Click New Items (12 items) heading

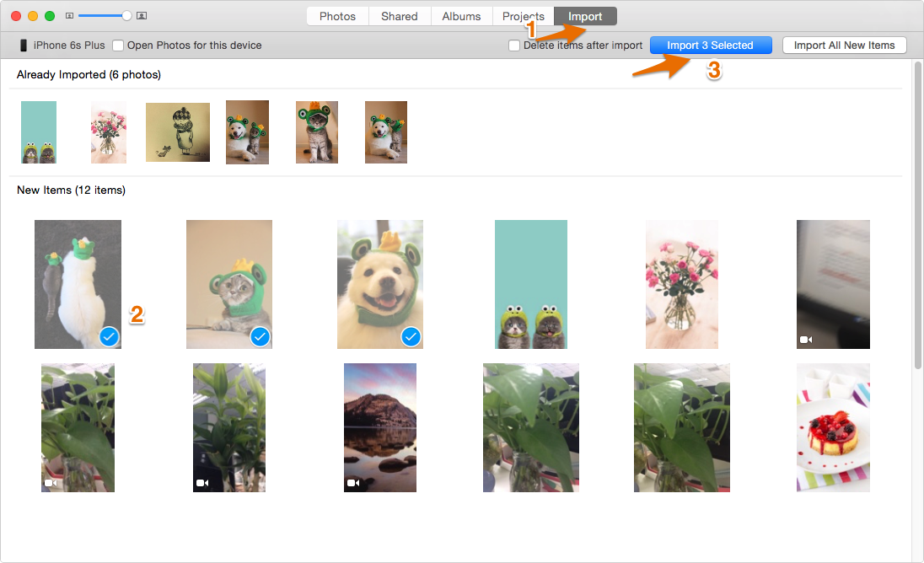(72, 190)
